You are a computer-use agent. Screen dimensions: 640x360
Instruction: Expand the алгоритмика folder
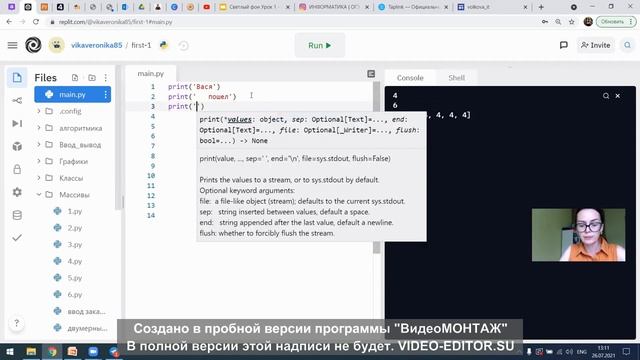tap(39, 128)
